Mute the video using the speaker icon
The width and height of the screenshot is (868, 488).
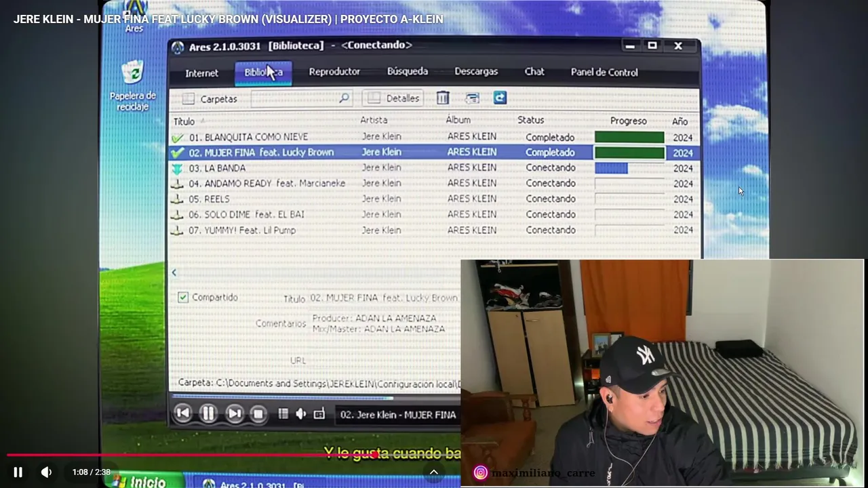(x=46, y=472)
